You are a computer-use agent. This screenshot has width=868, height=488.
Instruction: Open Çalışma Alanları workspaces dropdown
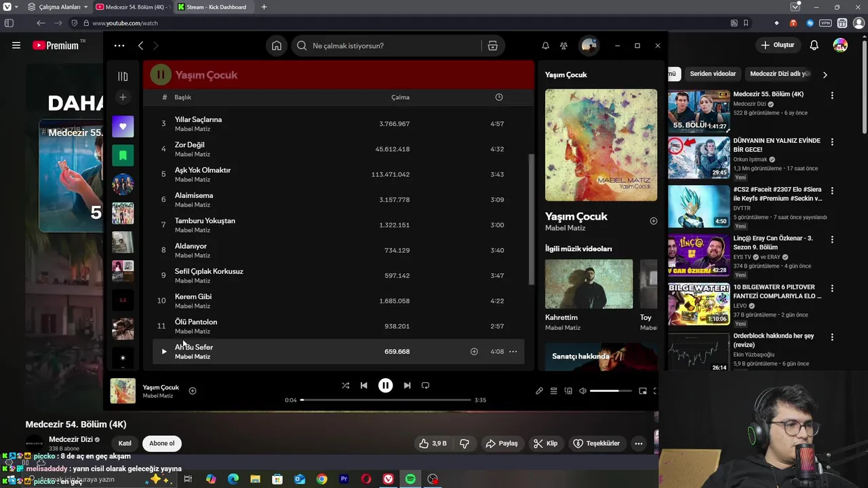[x=59, y=7]
